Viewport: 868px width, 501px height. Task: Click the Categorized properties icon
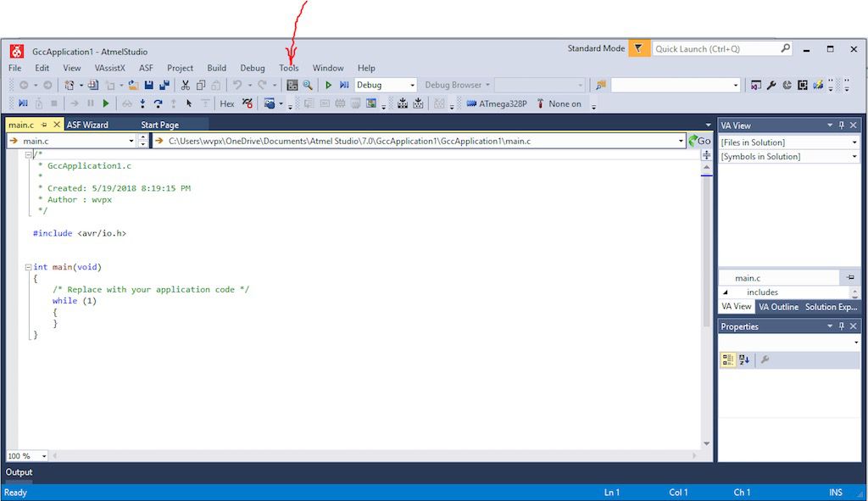click(728, 359)
